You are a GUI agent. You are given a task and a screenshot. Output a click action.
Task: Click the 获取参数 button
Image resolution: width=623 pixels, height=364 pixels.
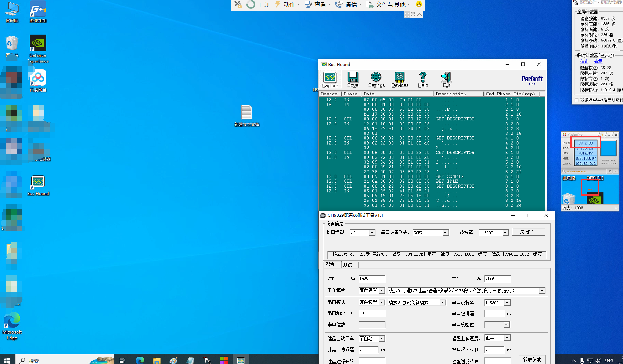tap(532, 360)
